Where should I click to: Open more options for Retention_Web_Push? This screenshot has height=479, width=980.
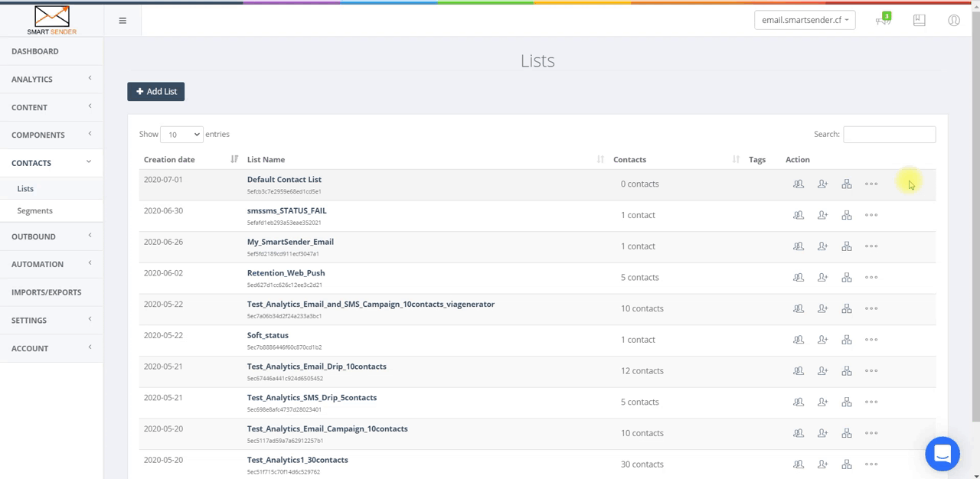pyautogui.click(x=871, y=278)
